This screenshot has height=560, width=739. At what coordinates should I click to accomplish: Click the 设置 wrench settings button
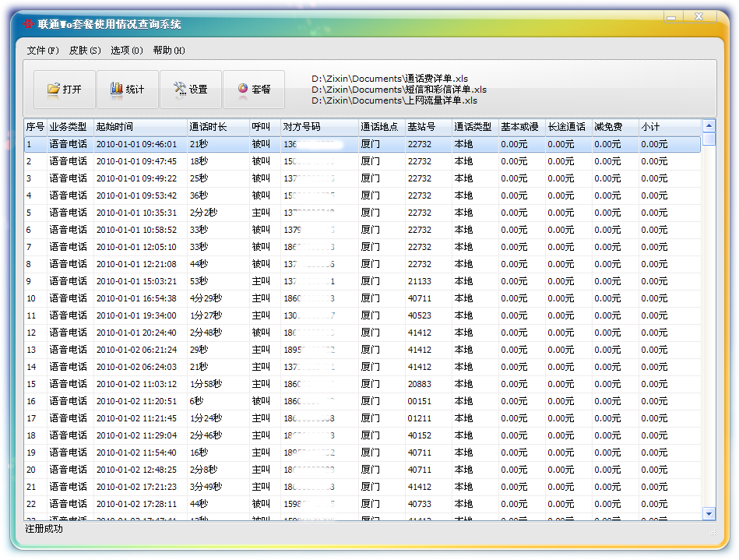(x=190, y=90)
